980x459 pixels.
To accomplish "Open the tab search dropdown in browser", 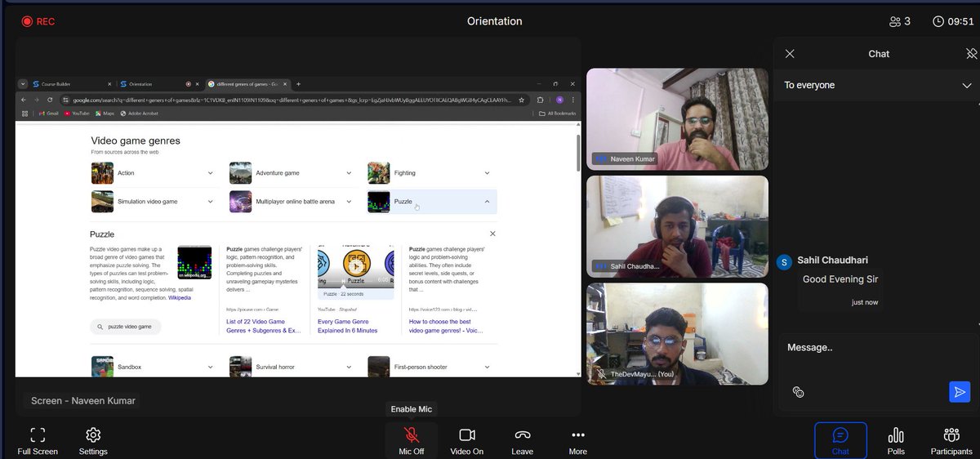I will click(24, 83).
